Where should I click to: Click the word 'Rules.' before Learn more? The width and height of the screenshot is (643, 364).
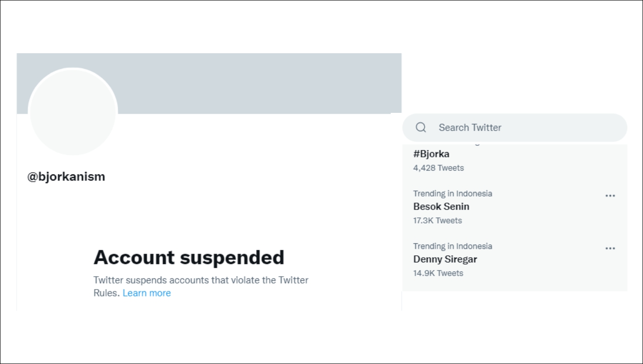pos(106,293)
